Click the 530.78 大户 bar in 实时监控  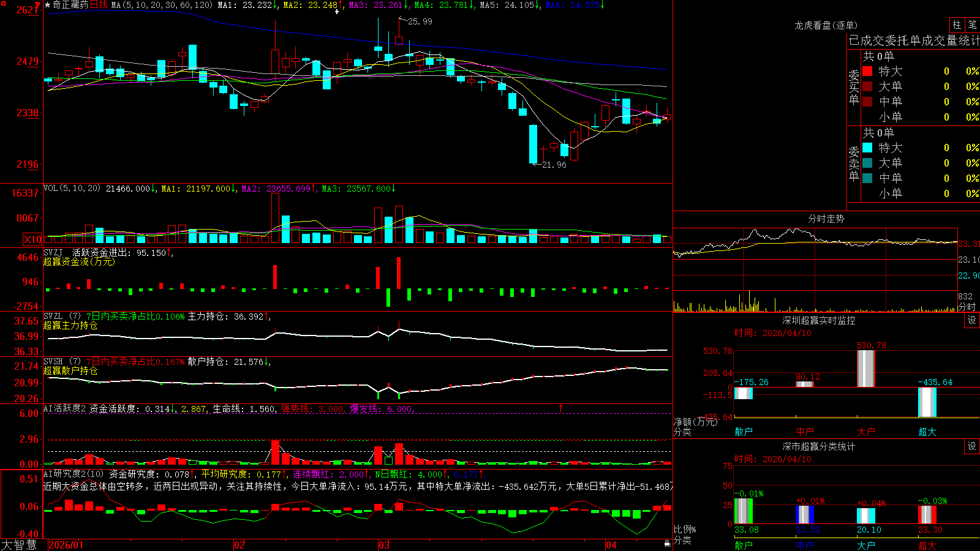[x=866, y=369]
